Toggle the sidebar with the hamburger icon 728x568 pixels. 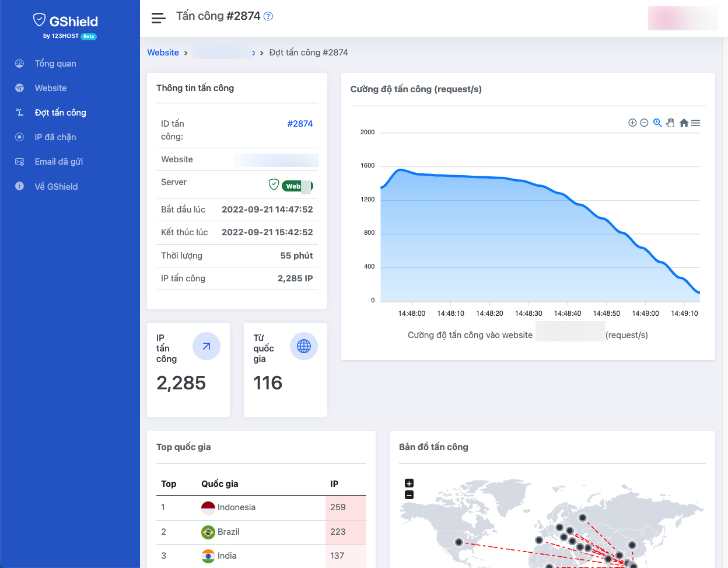pos(157,18)
